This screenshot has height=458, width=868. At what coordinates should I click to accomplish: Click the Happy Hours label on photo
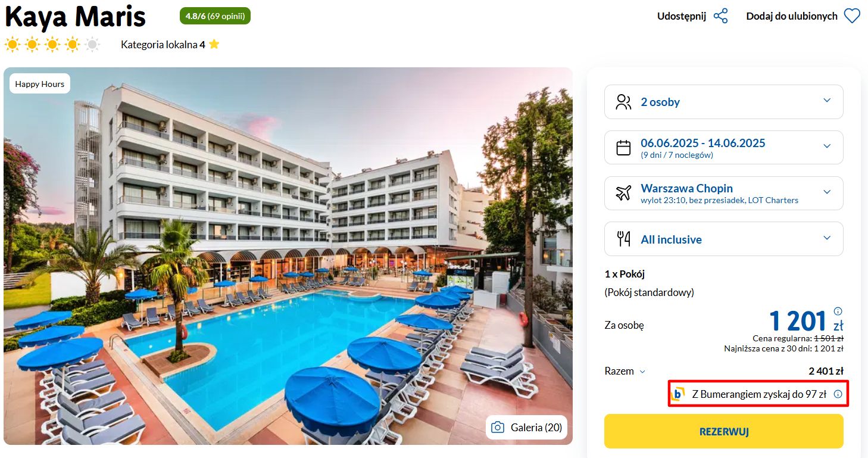[x=40, y=84]
